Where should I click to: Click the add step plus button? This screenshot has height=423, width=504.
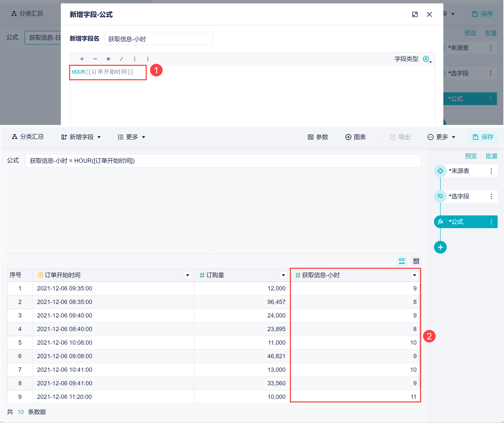point(440,247)
